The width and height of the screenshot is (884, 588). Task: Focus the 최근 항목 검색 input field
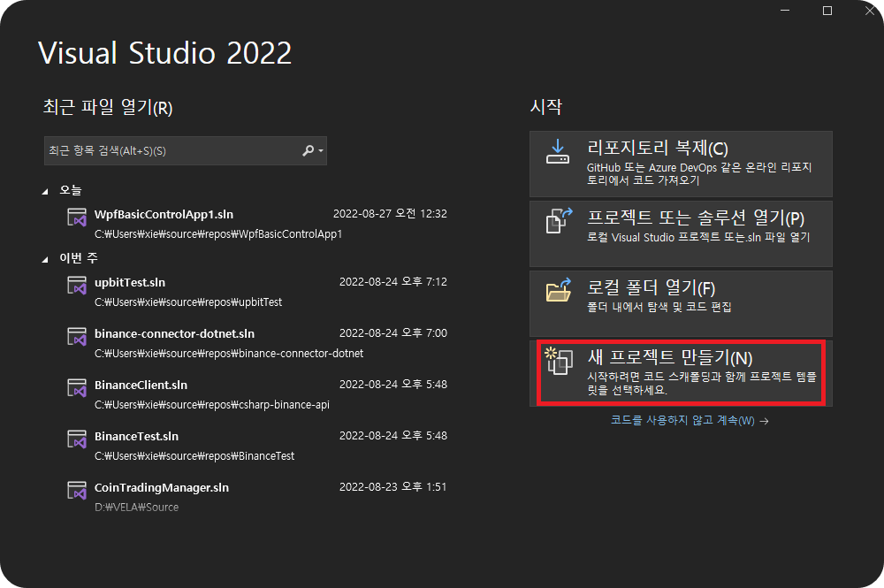(x=186, y=150)
